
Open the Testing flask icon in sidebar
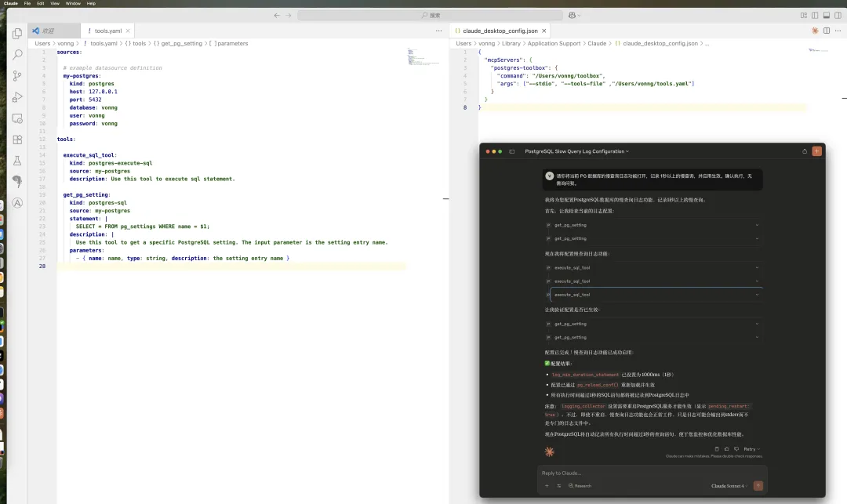[x=16, y=161]
